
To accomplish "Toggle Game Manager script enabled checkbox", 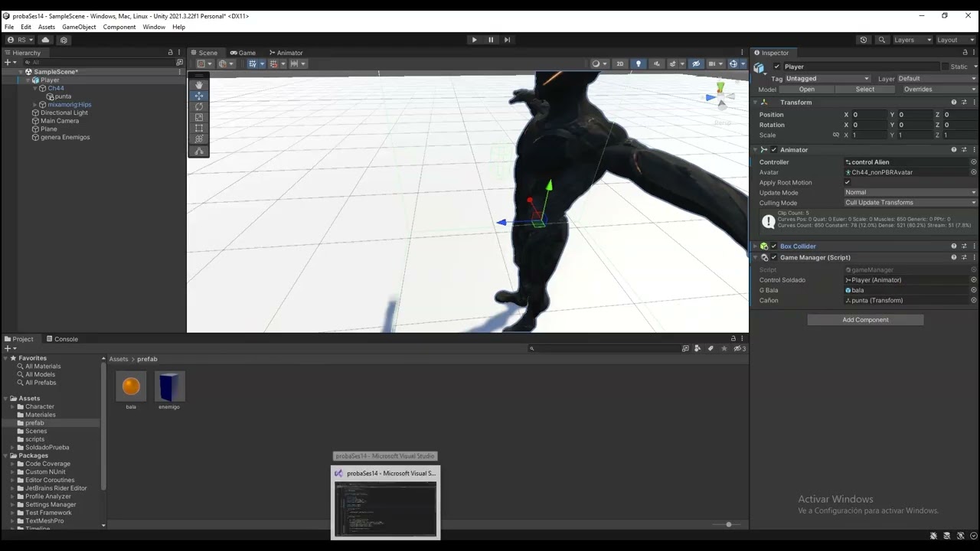I will coord(774,258).
